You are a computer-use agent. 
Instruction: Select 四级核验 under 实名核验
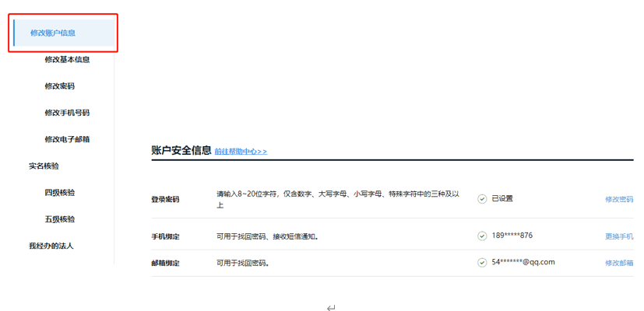point(60,193)
